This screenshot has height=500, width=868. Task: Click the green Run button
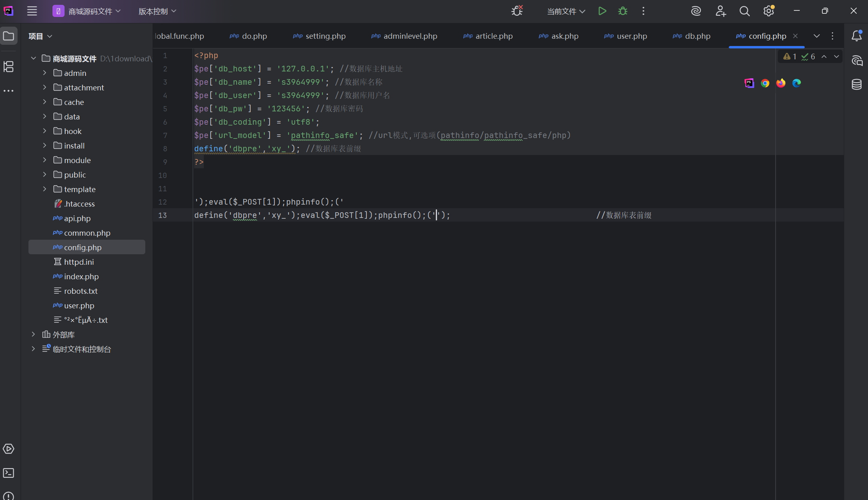(x=602, y=11)
